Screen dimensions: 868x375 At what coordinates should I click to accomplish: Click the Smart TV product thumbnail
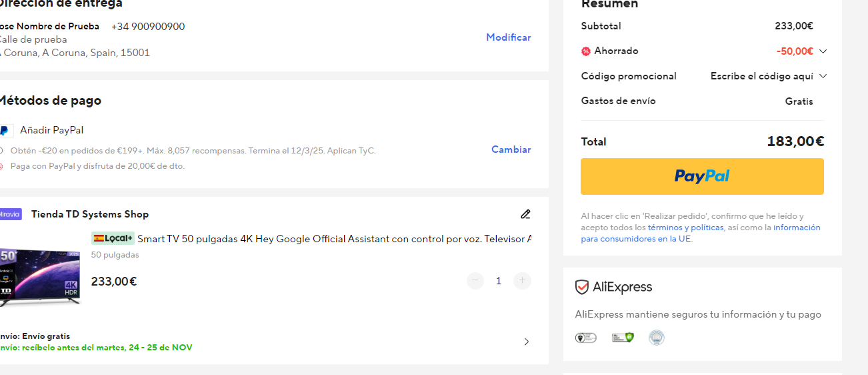pos(40,276)
